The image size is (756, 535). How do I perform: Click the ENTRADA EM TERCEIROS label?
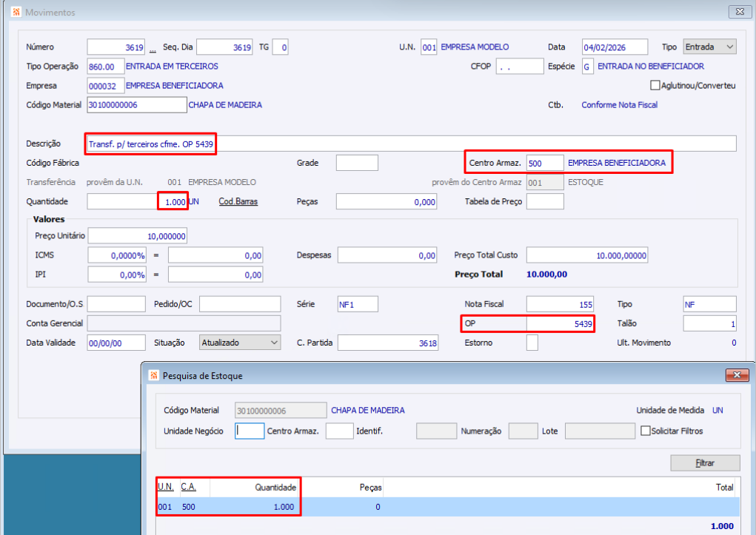click(172, 66)
